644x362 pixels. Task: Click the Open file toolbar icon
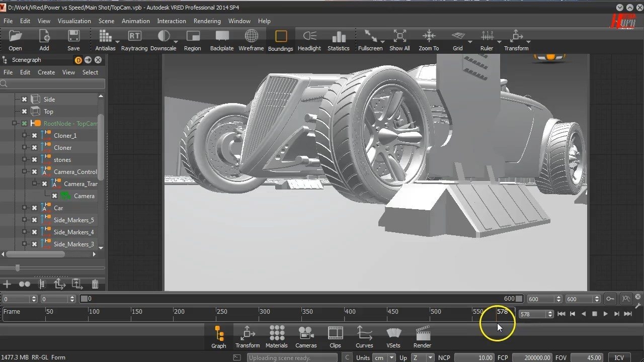[x=15, y=36]
